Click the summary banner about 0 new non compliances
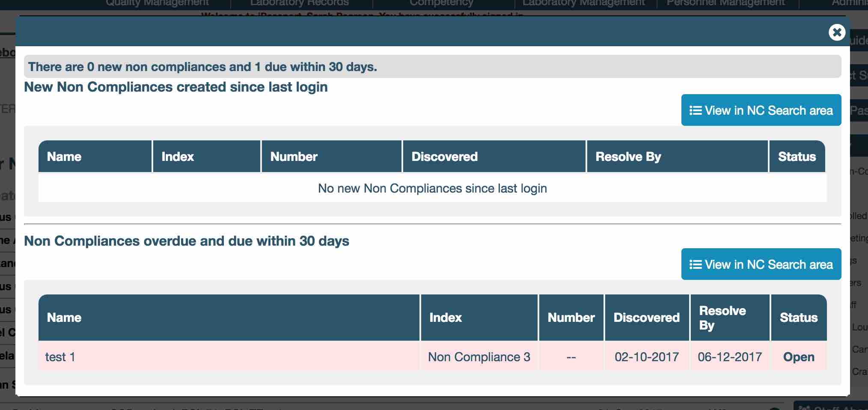868x410 pixels. tap(432, 66)
